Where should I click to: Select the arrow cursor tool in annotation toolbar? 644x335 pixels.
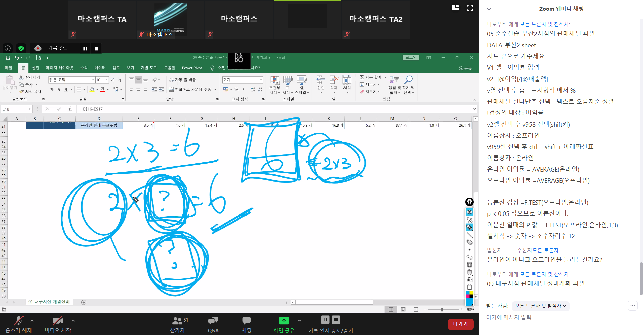469,220
